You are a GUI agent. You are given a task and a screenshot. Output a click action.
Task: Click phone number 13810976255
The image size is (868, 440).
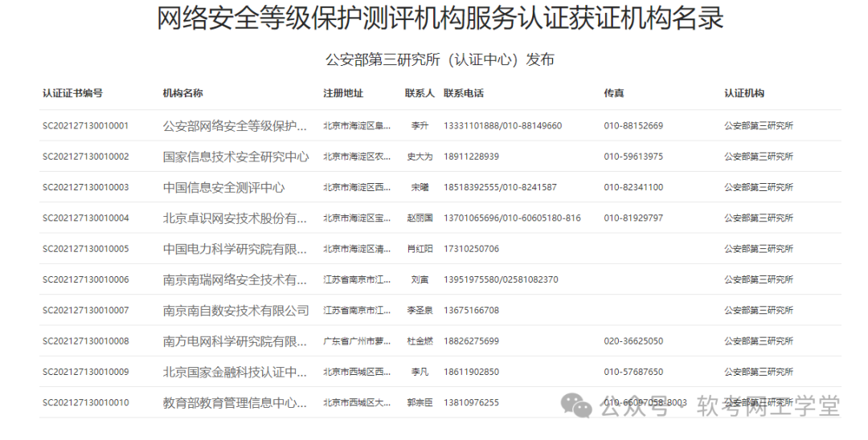[471, 403]
